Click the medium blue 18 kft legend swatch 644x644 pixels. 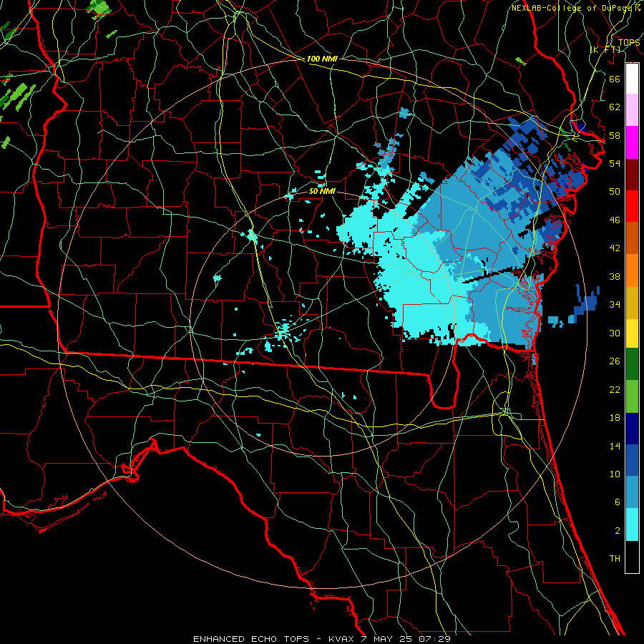[632, 460]
